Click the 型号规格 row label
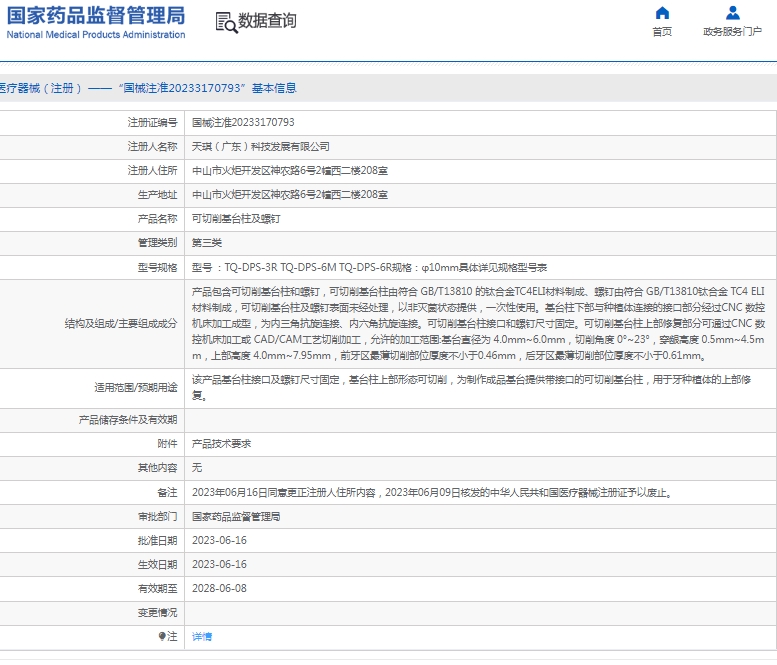Image resolution: width=777 pixels, height=665 pixels. [x=157, y=268]
